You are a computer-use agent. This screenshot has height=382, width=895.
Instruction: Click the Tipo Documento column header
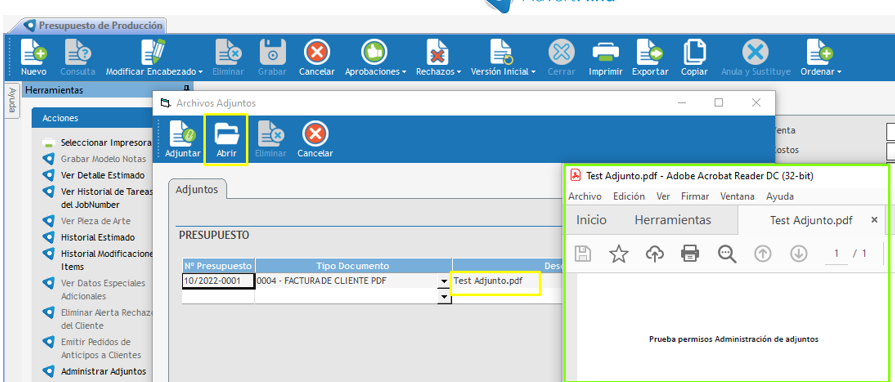pyautogui.click(x=353, y=266)
